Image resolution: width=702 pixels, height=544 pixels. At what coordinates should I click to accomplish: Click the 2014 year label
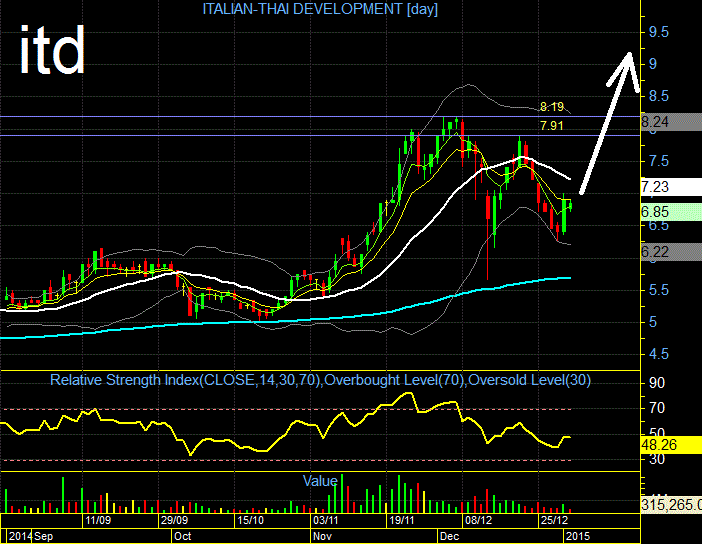click(x=20, y=536)
